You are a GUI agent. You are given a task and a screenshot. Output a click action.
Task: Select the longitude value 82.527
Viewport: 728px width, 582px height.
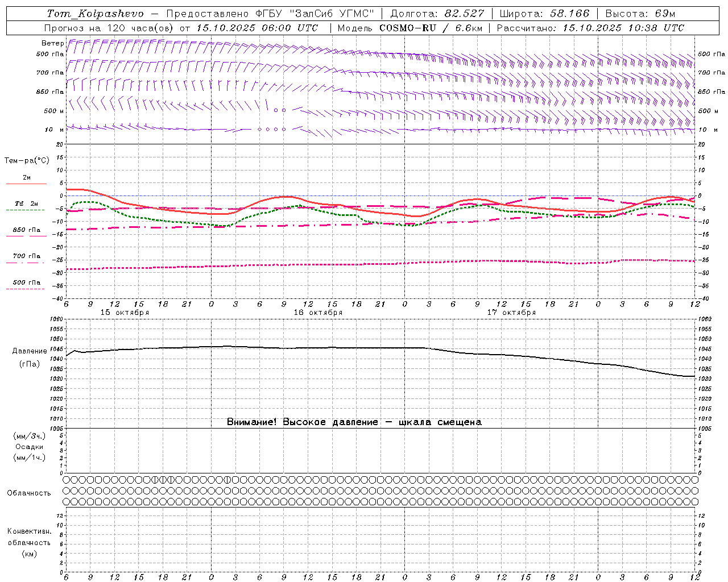pyautogui.click(x=464, y=14)
